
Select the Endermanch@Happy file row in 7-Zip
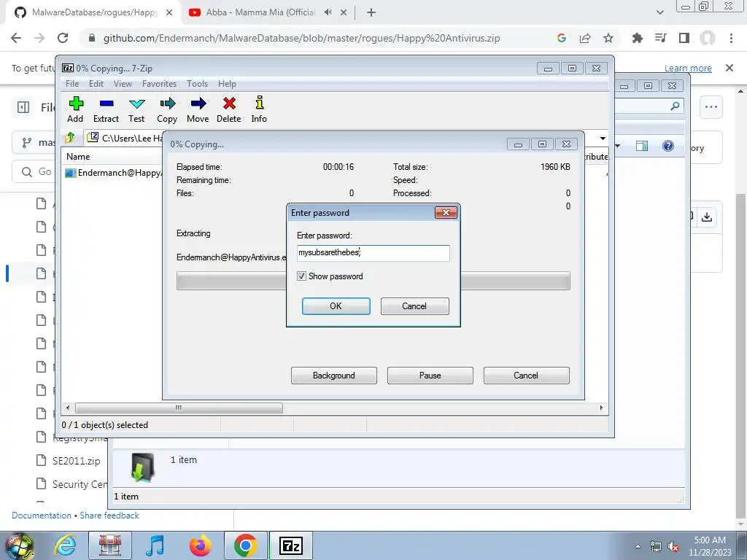click(115, 173)
